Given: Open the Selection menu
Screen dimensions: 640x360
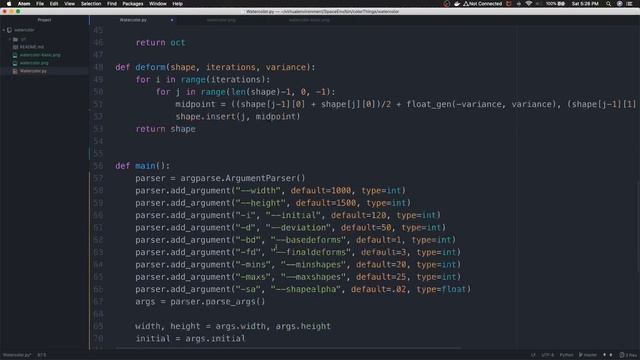Looking at the screenshot, I should (x=91, y=4).
